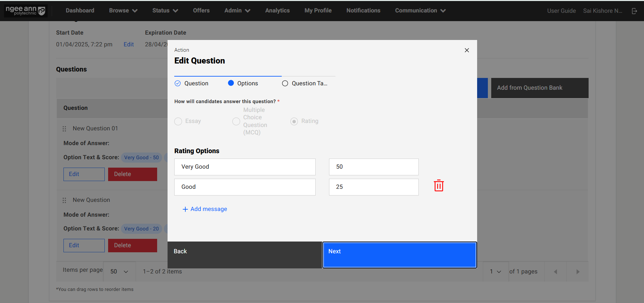This screenshot has height=303, width=644.
Task: Click the logout icon in top bar
Action: [x=634, y=11]
